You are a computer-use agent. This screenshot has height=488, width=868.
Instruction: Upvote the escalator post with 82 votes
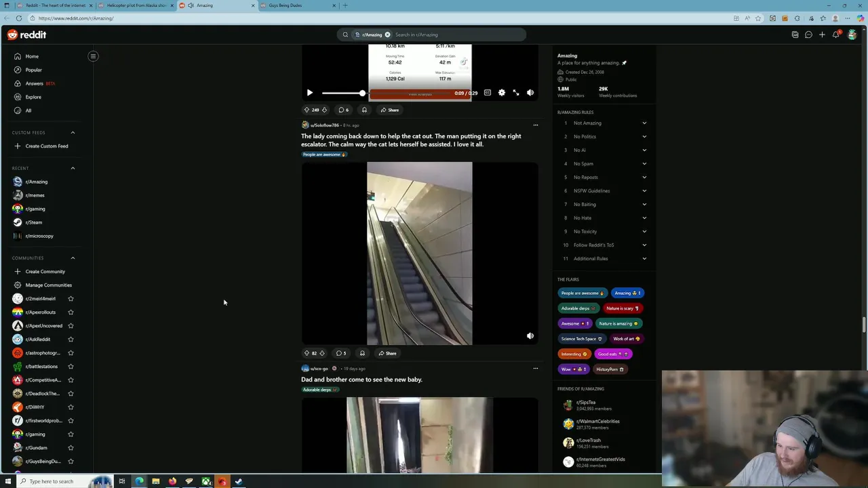coord(307,353)
